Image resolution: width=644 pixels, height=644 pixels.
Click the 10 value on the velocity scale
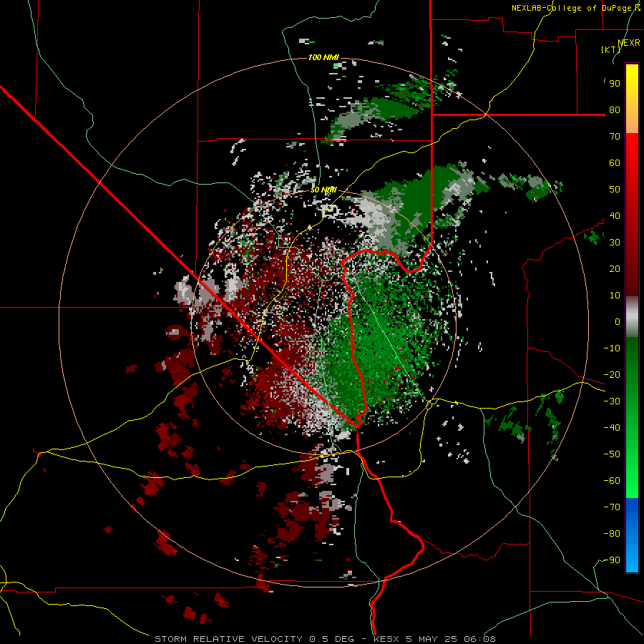coord(615,296)
